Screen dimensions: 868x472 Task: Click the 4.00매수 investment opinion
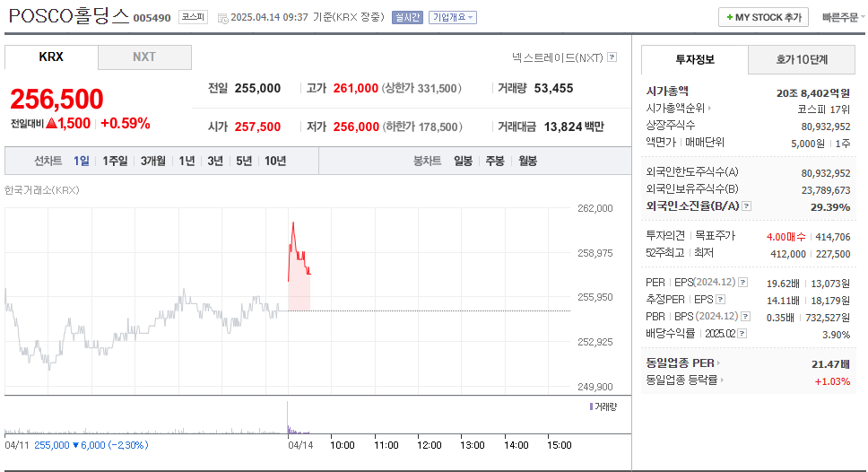click(x=786, y=237)
